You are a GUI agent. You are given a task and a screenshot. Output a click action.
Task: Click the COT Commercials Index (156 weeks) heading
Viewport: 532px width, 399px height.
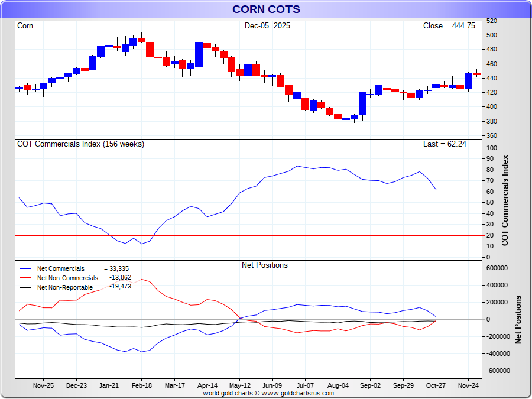[80, 144]
